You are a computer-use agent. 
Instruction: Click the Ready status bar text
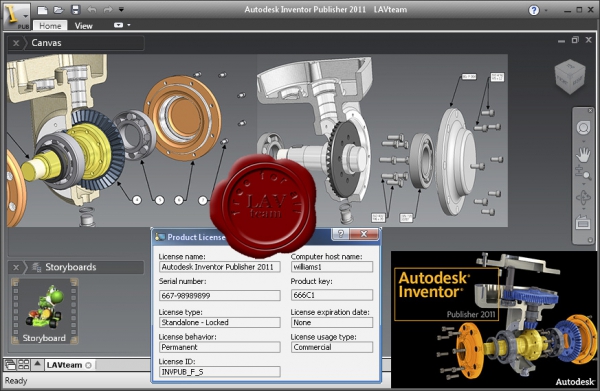[16, 381]
